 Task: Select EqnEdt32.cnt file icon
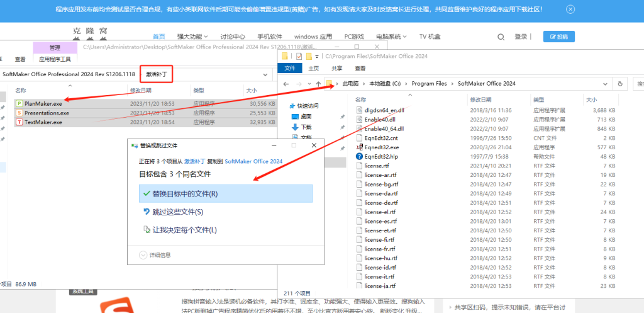coord(359,138)
